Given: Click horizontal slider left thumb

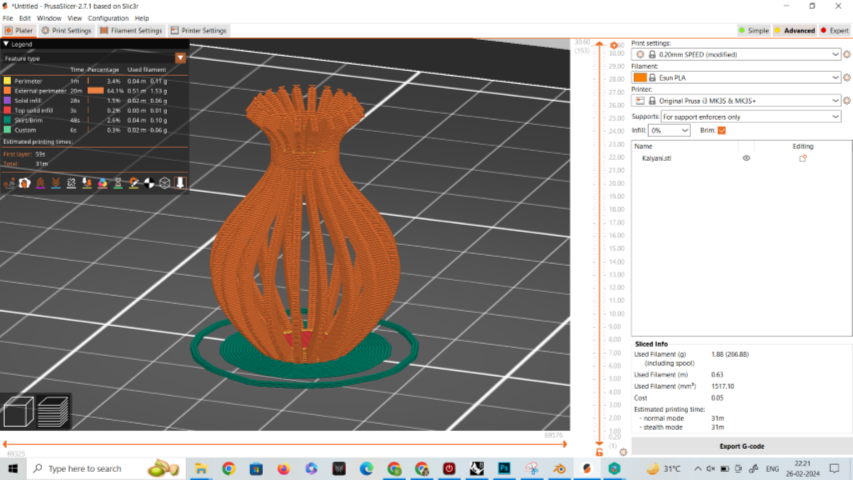Looking at the screenshot, I should tap(5, 444).
